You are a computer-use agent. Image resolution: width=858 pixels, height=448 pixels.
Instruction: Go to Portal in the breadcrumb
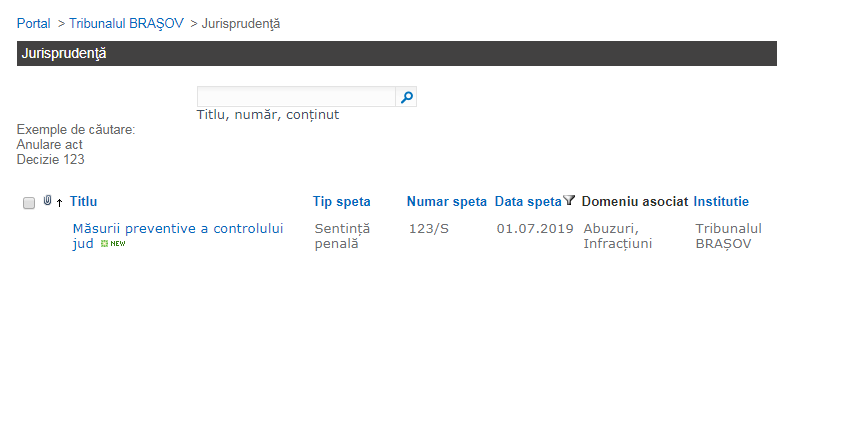pos(34,24)
